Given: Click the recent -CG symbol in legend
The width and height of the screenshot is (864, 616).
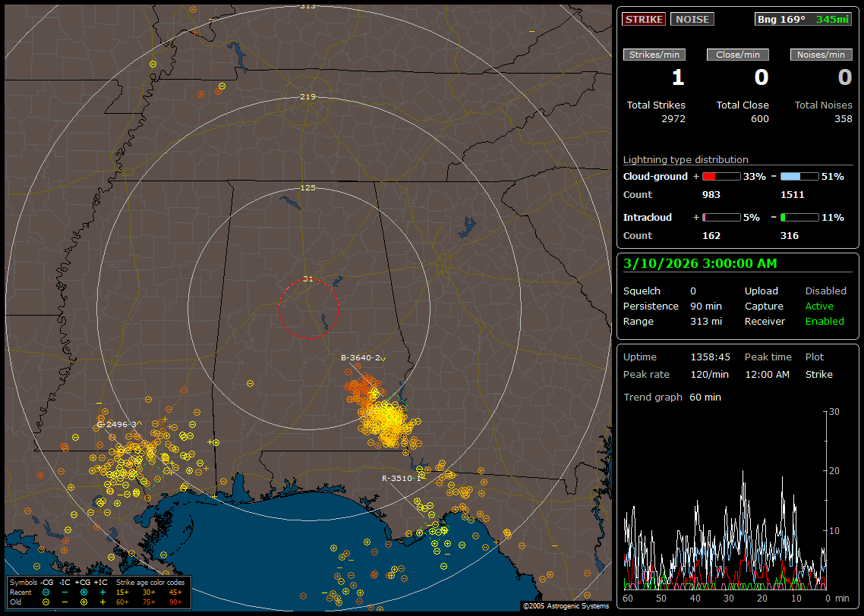Looking at the screenshot, I should 46,592.
